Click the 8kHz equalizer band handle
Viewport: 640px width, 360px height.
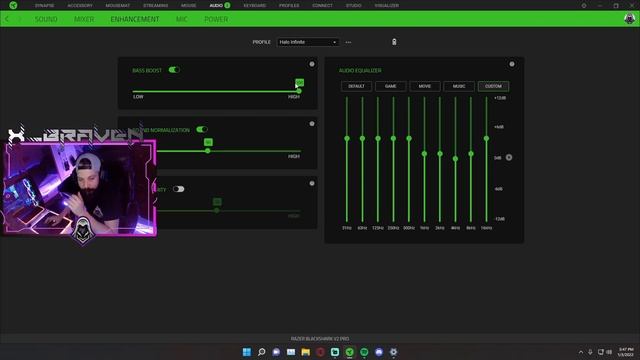coord(471,154)
